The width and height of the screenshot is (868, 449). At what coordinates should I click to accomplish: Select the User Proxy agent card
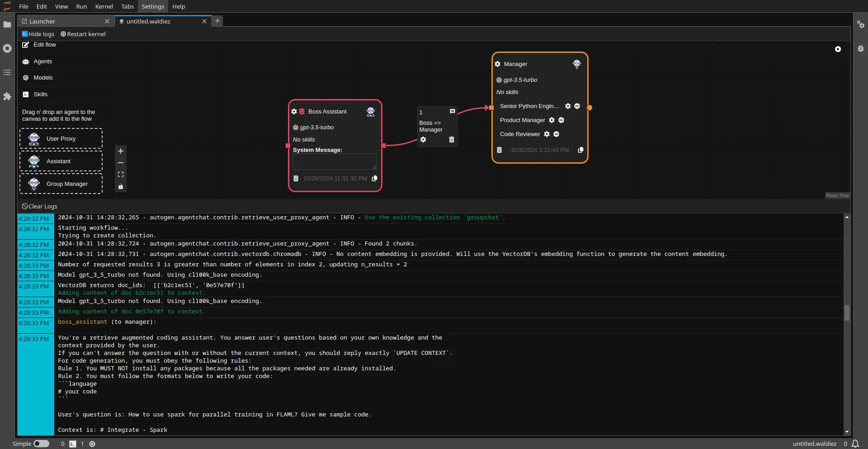point(61,138)
